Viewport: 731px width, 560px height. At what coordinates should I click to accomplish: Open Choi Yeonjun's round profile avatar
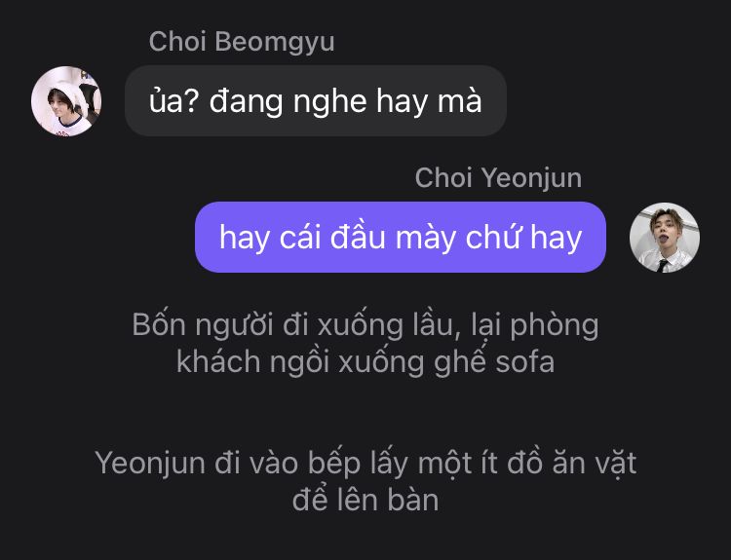pos(665,237)
